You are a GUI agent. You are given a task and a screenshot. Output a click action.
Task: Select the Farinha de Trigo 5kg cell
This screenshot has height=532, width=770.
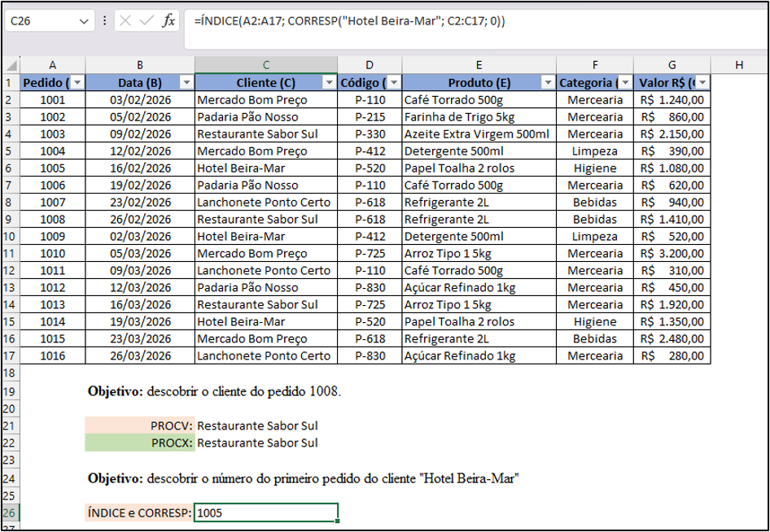pos(479,117)
